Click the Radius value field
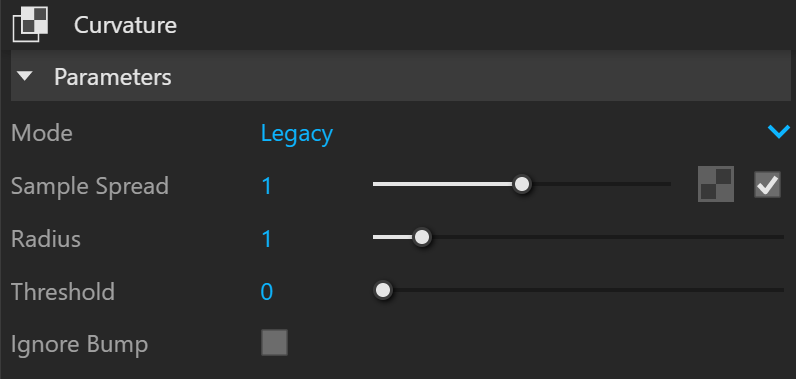This screenshot has height=379, width=796. tap(267, 238)
